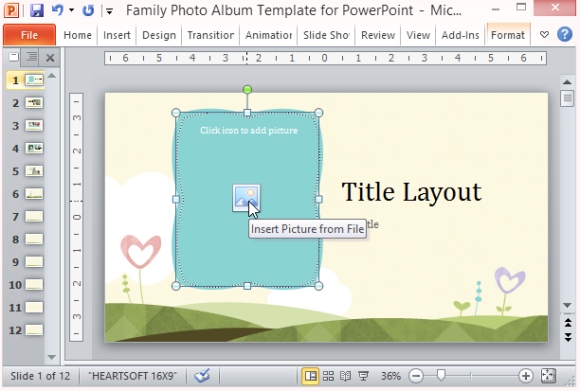Click 'Slide 1 of 12' status text

(x=40, y=376)
